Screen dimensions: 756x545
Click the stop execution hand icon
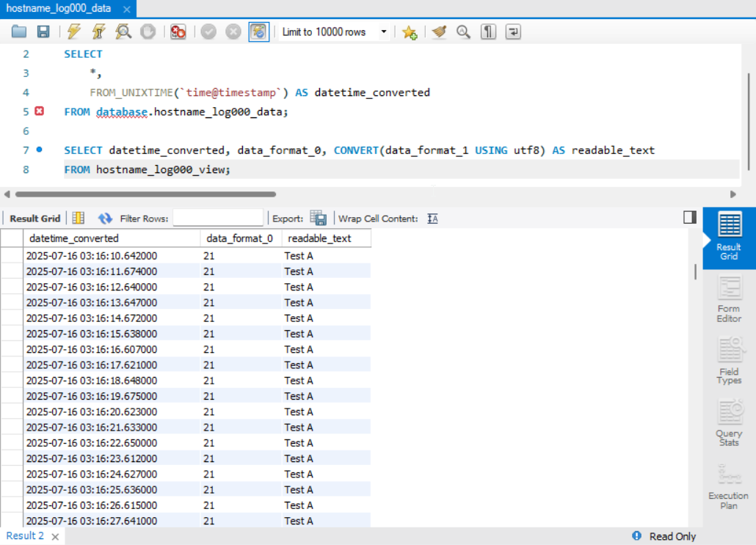click(148, 32)
